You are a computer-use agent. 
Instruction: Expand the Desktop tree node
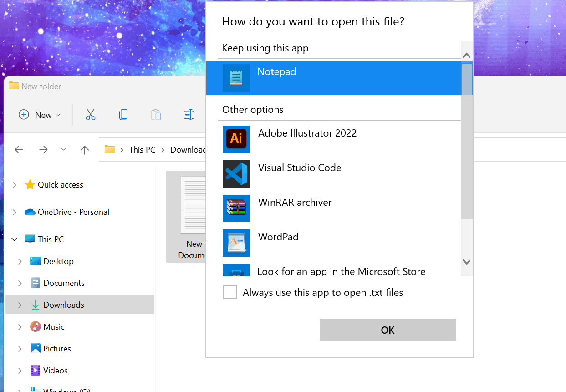point(20,261)
